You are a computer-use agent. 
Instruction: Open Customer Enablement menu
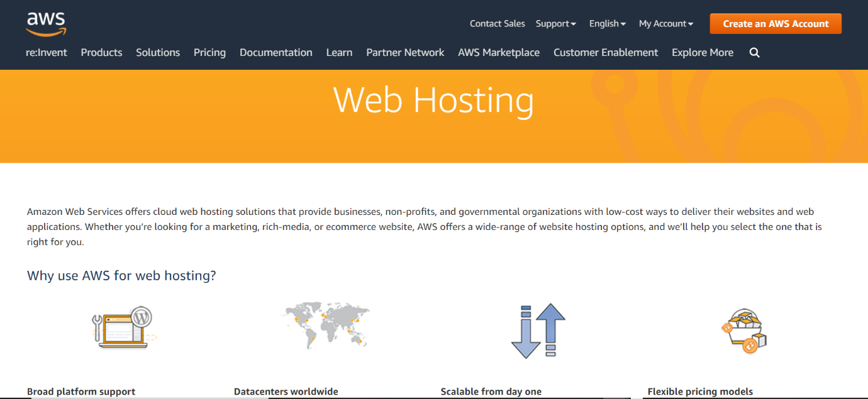tap(606, 53)
